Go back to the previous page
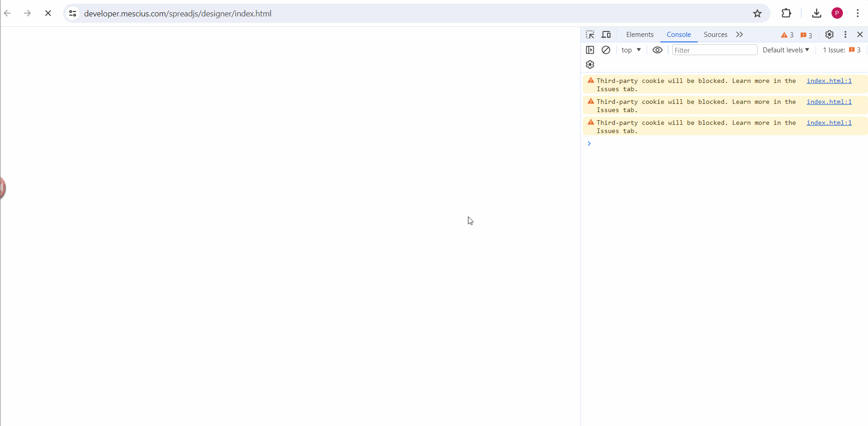 tap(7, 13)
